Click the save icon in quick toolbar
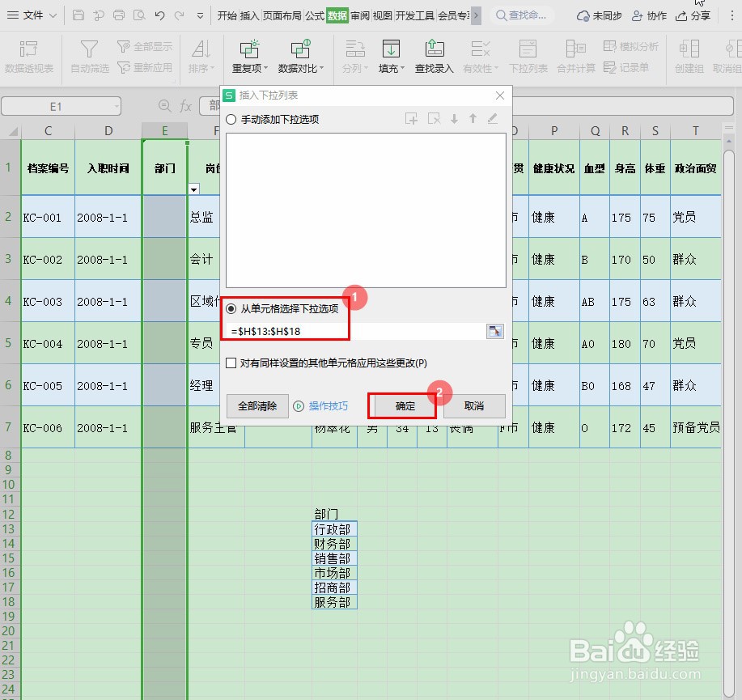 [x=78, y=15]
